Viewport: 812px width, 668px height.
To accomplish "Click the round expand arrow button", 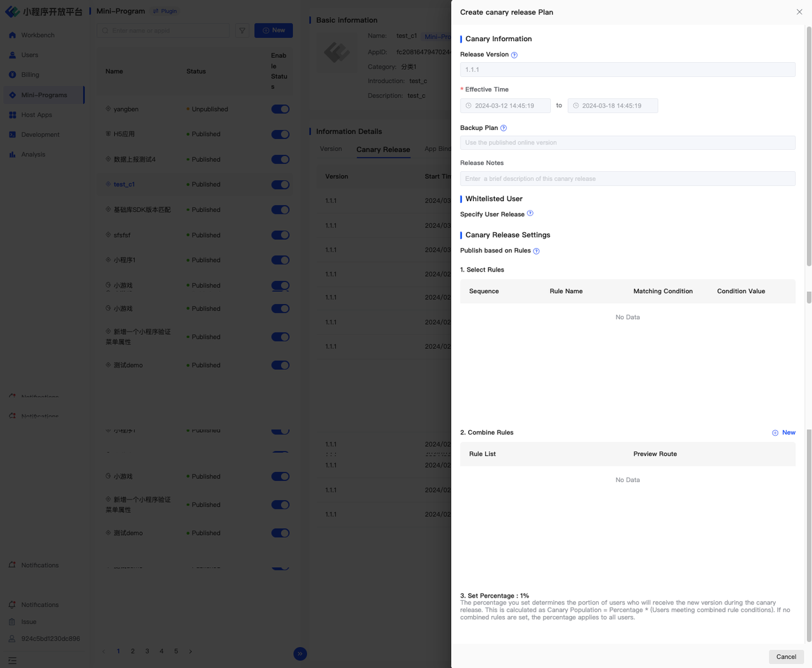I will pyautogui.click(x=300, y=653).
